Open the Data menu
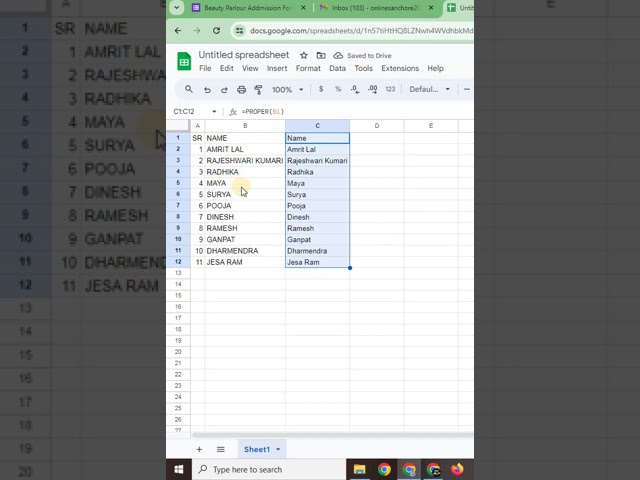 point(338,68)
